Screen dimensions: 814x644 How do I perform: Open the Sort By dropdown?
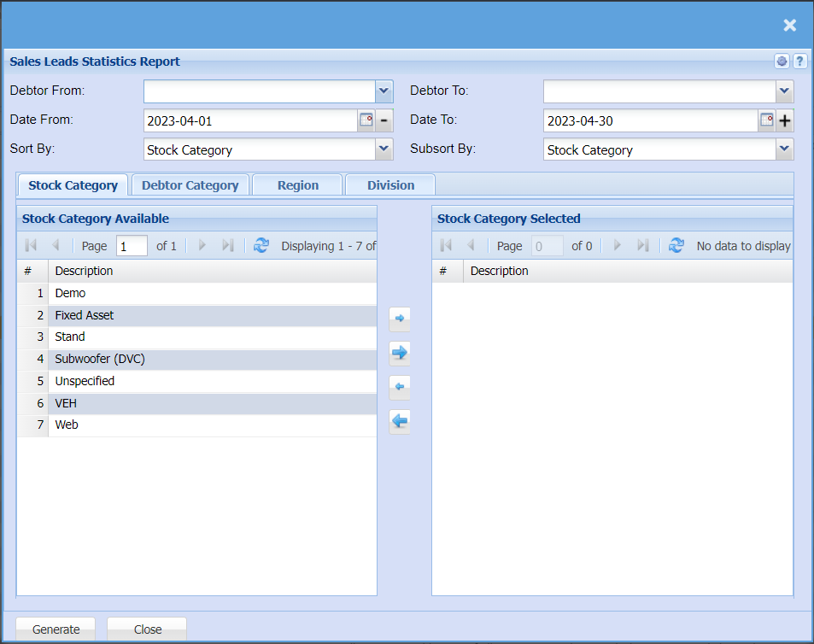click(384, 149)
